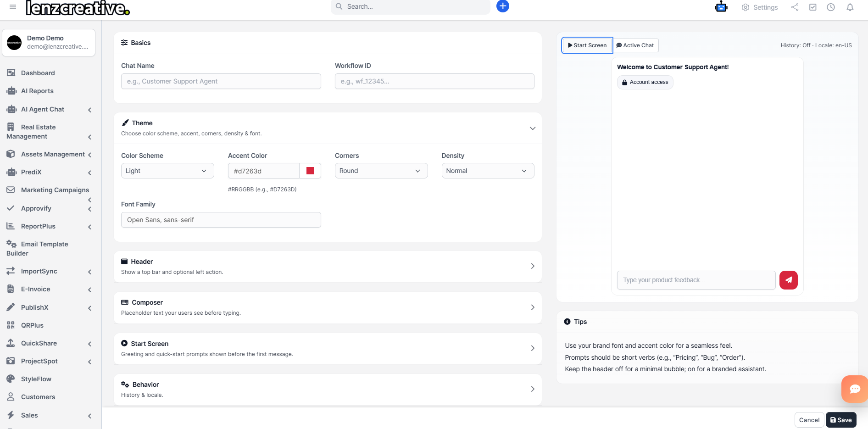This screenshot has width=868, height=429.
Task: Click the share icon in the top bar
Action: tap(795, 7)
